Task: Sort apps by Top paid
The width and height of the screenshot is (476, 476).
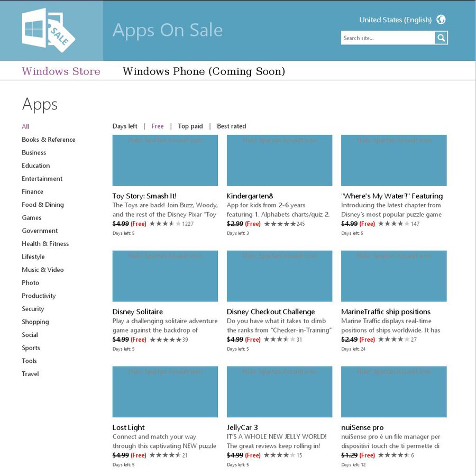Action: pyautogui.click(x=190, y=126)
